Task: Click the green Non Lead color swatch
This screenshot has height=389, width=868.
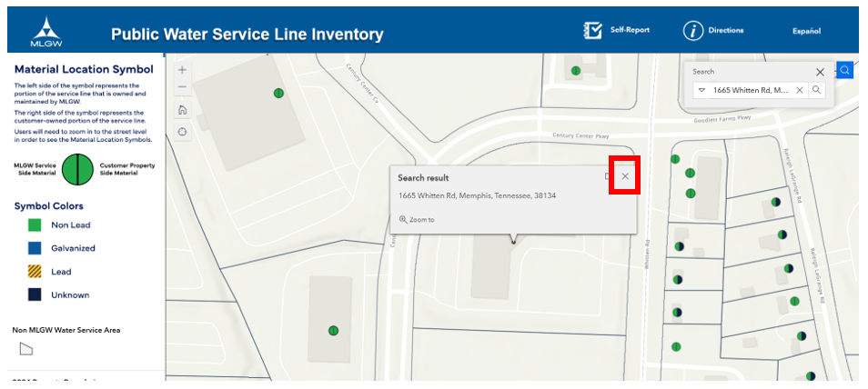Action: 35,225
